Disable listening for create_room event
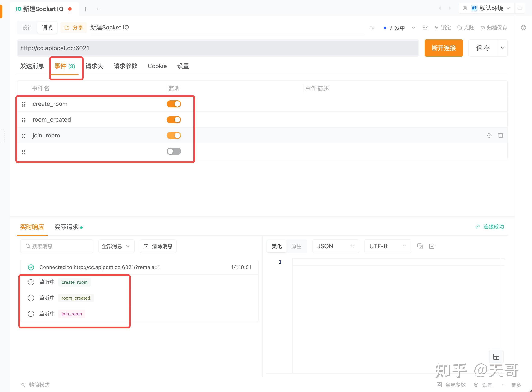This screenshot has width=532, height=392. (174, 104)
